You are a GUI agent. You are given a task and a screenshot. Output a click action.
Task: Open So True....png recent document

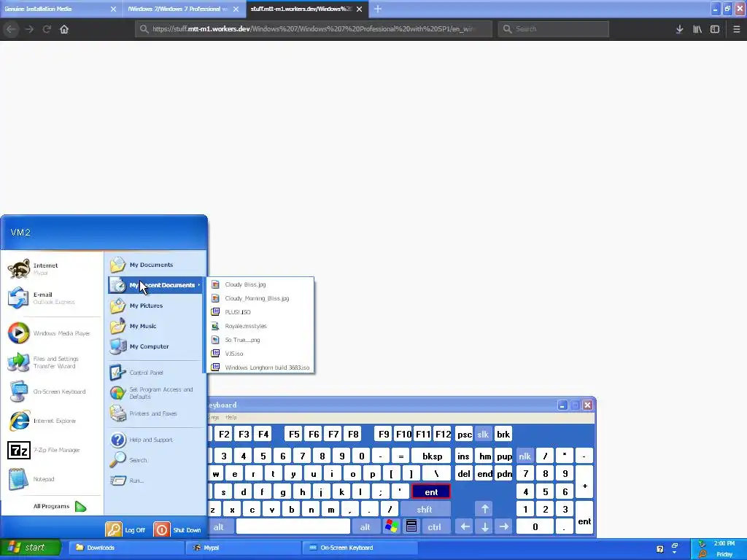260,340
